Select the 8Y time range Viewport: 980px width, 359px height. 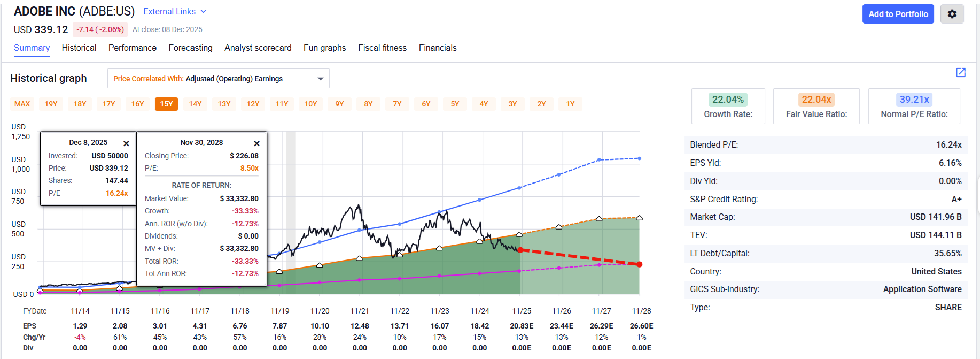pyautogui.click(x=369, y=104)
